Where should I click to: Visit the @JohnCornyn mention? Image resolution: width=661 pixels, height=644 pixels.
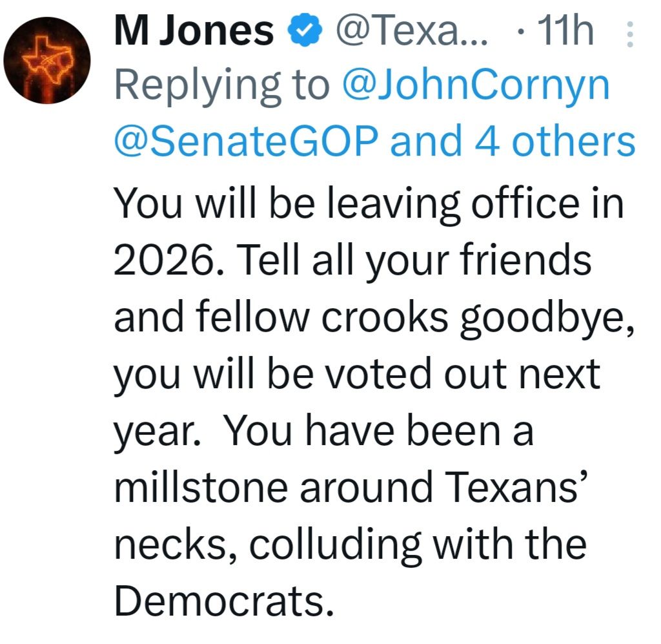(x=474, y=86)
